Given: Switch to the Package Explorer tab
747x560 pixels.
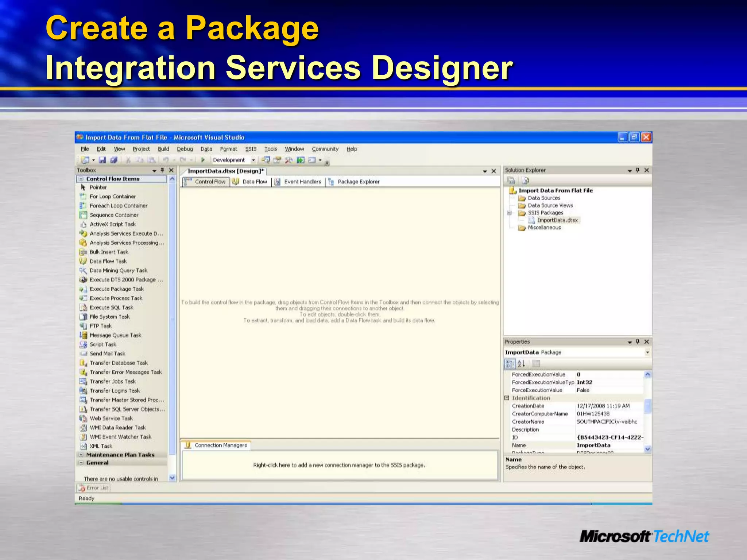Looking at the screenshot, I should point(354,182).
